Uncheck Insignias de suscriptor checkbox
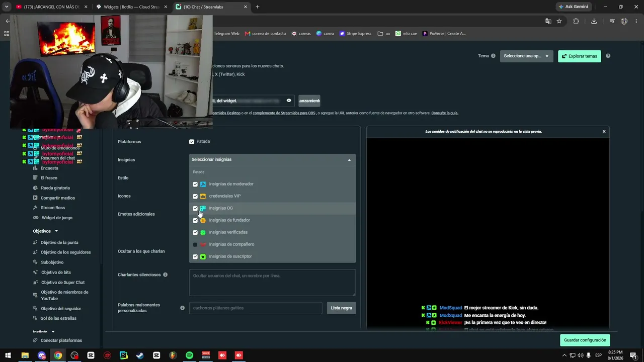The height and width of the screenshot is (362, 644). [195, 256]
